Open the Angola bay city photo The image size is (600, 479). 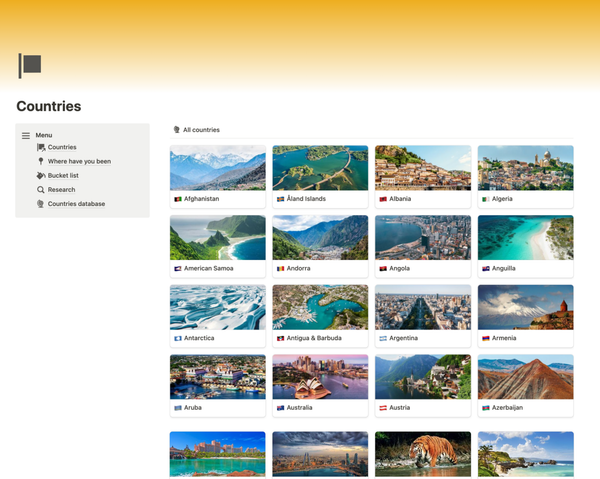pyautogui.click(x=423, y=237)
